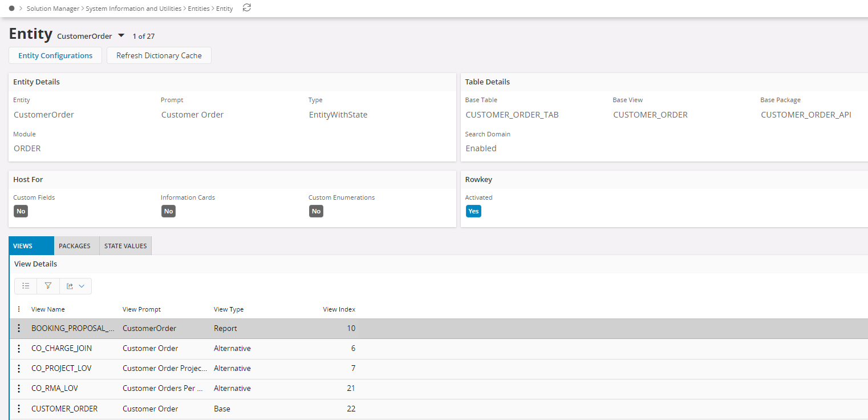Open row menu for CO_RMA_LOV
This screenshot has width=868, height=420.
click(x=19, y=388)
